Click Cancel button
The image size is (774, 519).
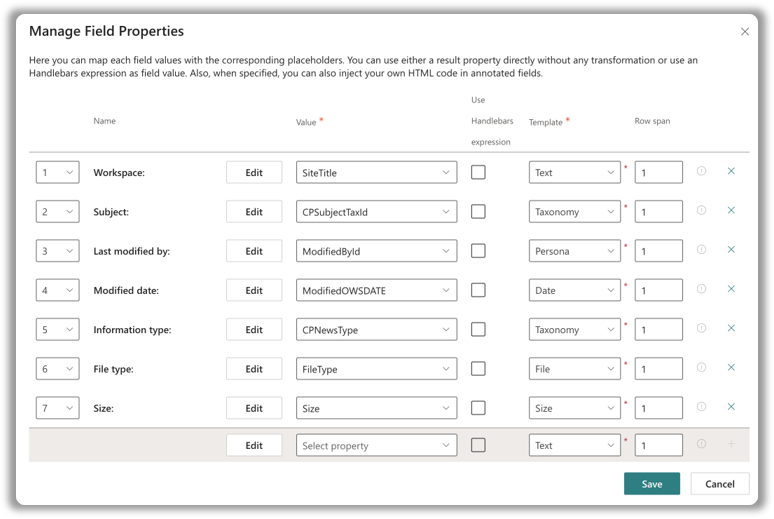click(x=720, y=484)
